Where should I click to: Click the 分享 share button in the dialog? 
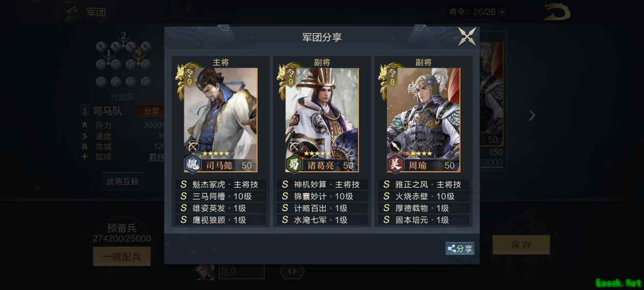(x=460, y=249)
